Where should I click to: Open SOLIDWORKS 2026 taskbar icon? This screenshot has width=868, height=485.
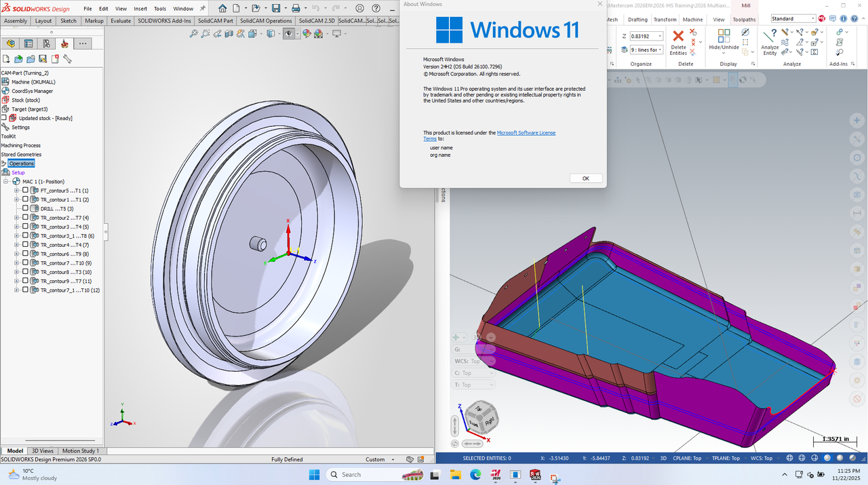(535, 474)
